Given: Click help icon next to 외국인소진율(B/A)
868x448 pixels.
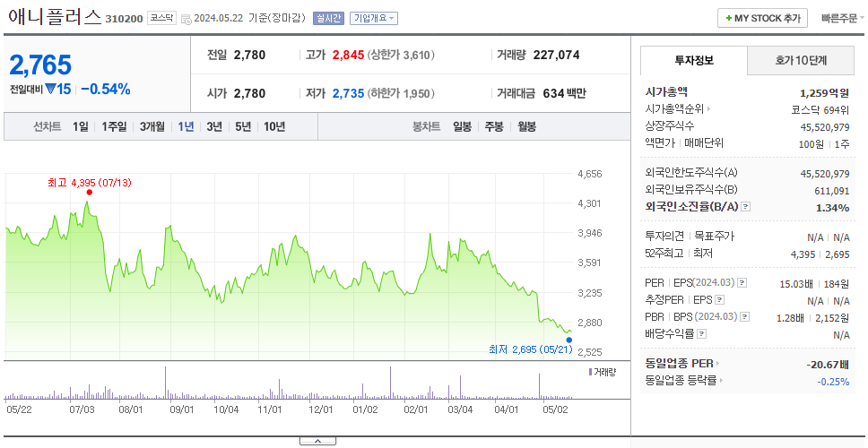Looking at the screenshot, I should pyautogui.click(x=746, y=207).
